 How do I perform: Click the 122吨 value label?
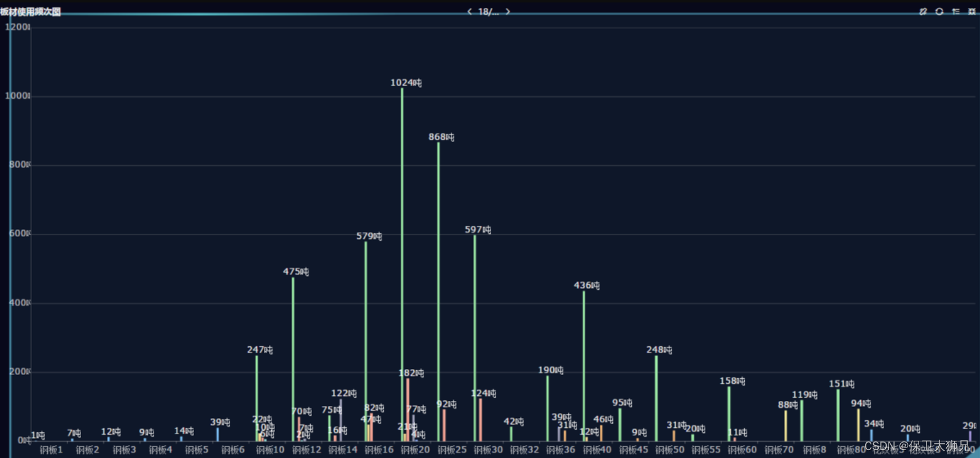point(344,394)
